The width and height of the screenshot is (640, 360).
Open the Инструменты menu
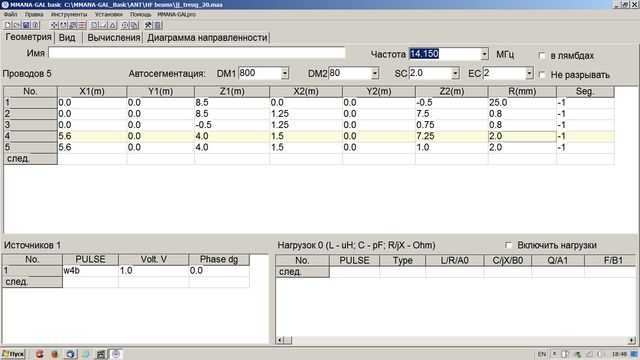point(69,14)
